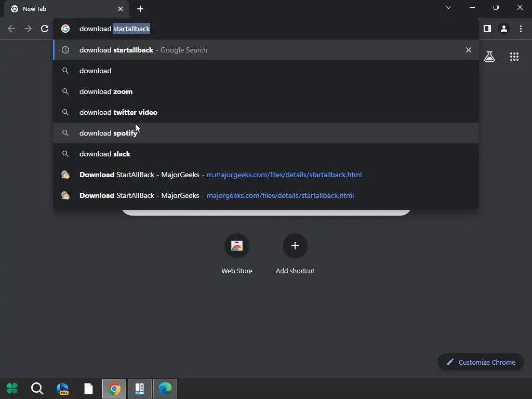Launch Edge PRE from the taskbar
This screenshot has height=399, width=532.
pyautogui.click(x=63, y=388)
